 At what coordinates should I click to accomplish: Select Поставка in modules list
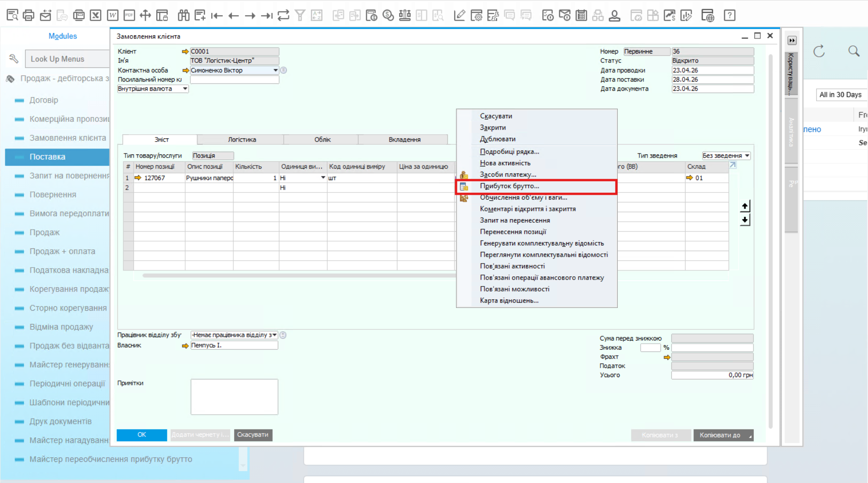[x=57, y=157]
